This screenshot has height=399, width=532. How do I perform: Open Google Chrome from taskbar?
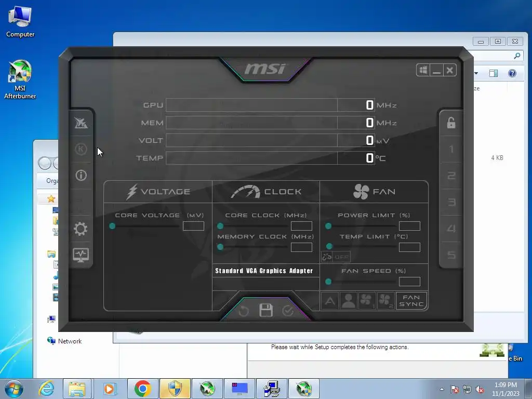pyautogui.click(x=142, y=389)
